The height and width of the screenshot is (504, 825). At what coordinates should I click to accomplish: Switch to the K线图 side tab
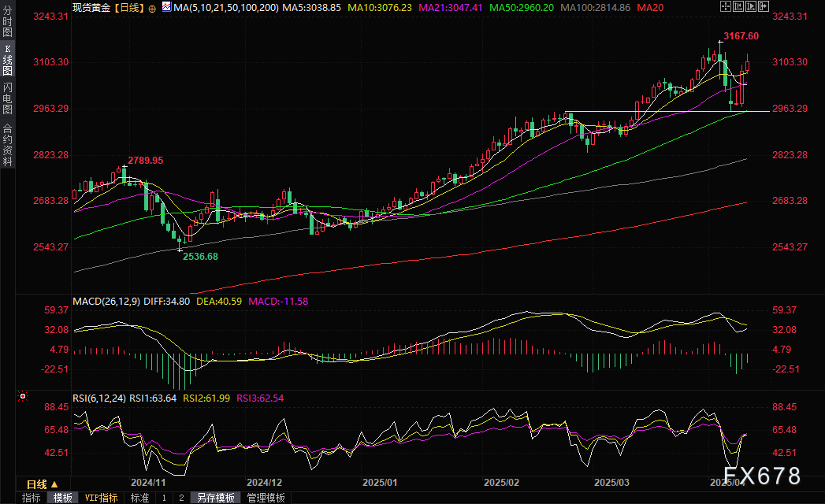tap(7, 60)
